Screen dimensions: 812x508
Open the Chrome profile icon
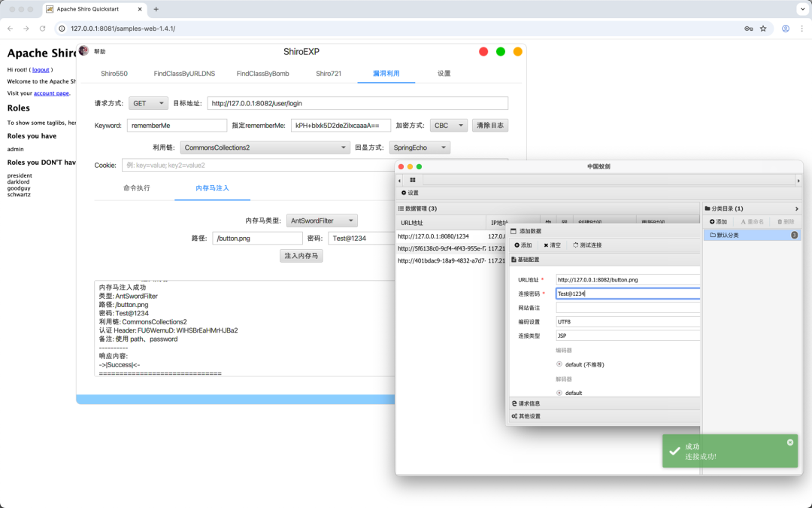(x=786, y=29)
